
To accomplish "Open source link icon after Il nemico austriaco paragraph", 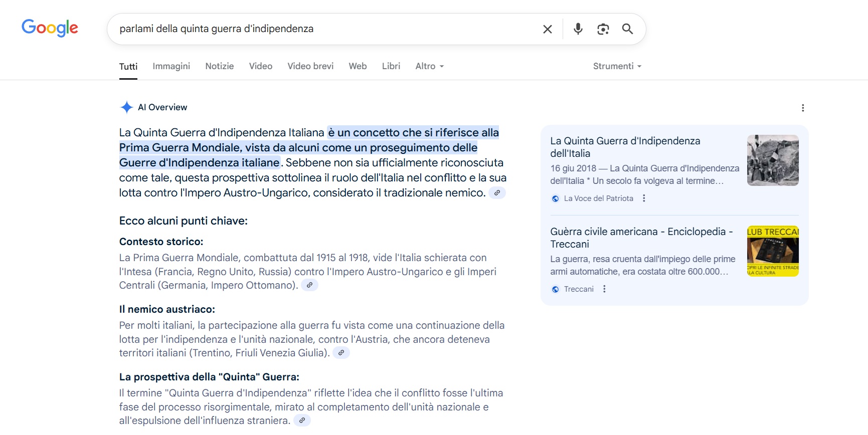I will click(341, 353).
